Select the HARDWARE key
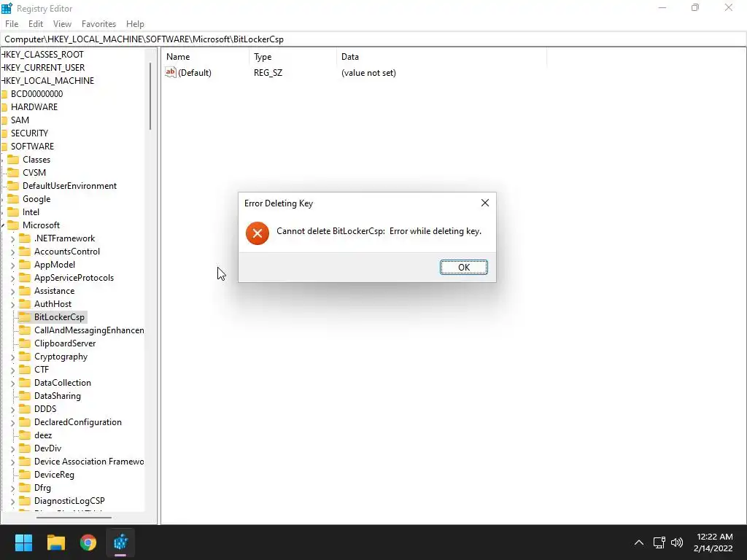The width and height of the screenshot is (747, 560). [x=34, y=107]
